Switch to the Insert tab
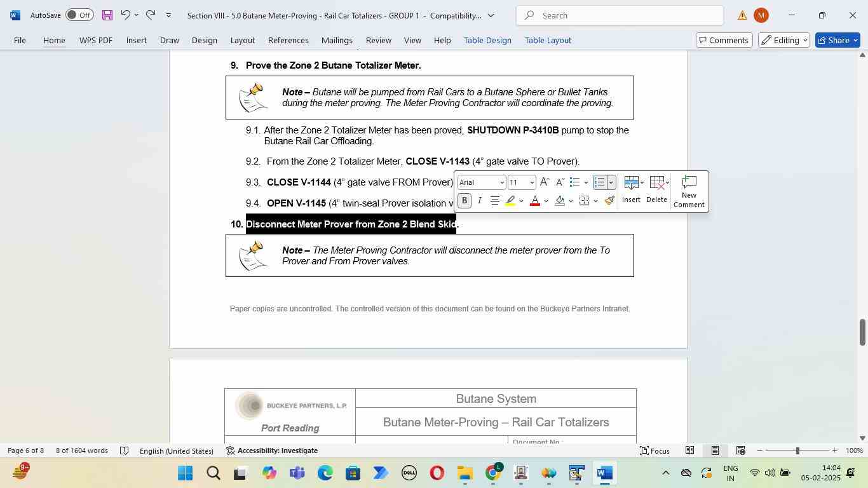The height and width of the screenshot is (488, 868). point(136,40)
